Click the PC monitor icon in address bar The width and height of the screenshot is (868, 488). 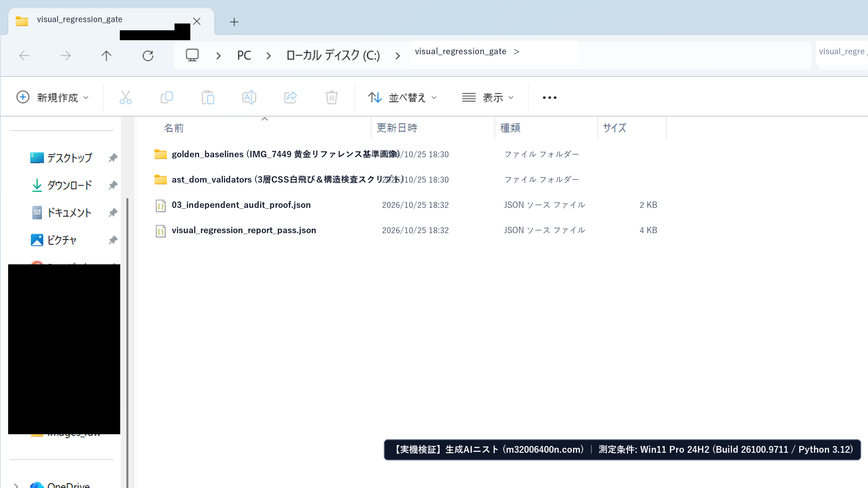click(x=192, y=55)
